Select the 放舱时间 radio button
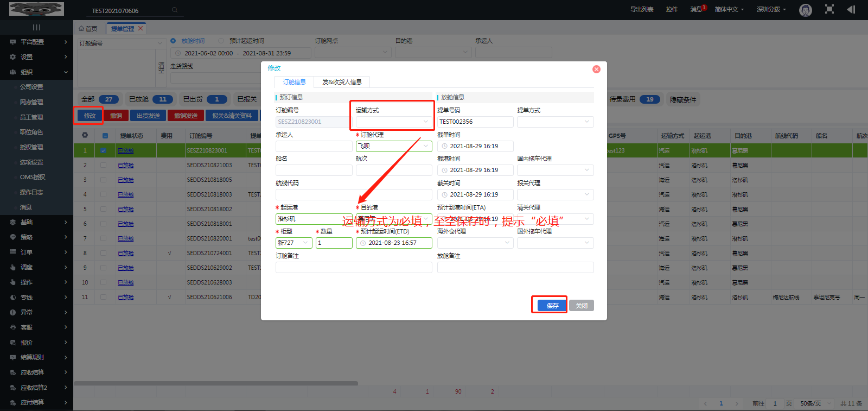The height and width of the screenshot is (411, 868). point(174,41)
